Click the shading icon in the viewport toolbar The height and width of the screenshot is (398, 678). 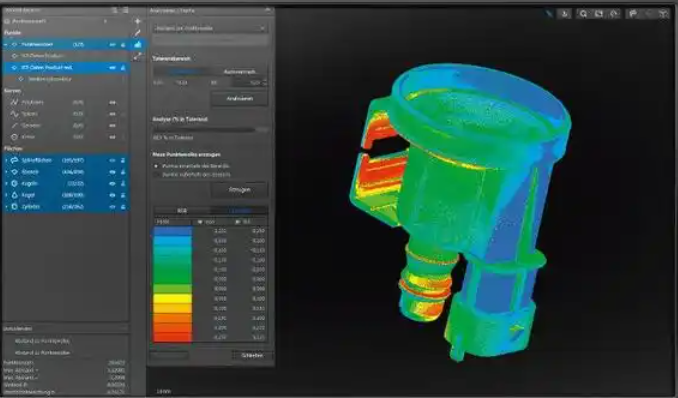point(633,14)
